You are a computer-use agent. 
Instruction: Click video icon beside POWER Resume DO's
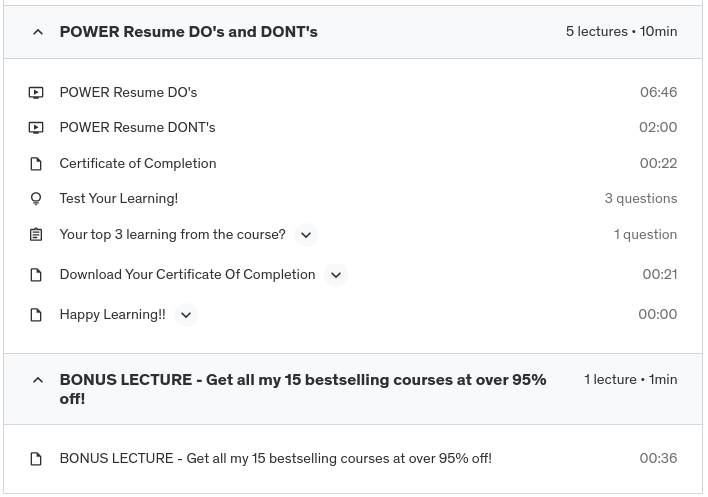pos(36,93)
